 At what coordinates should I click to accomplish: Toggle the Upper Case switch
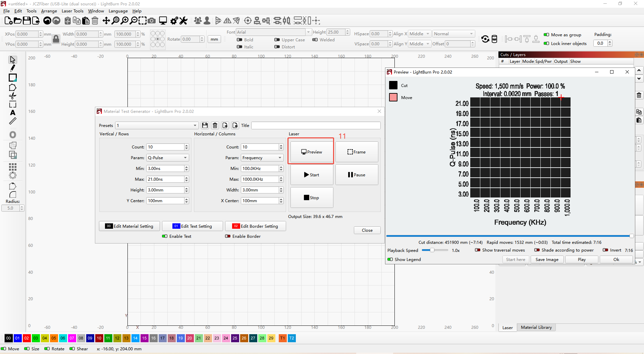277,40
